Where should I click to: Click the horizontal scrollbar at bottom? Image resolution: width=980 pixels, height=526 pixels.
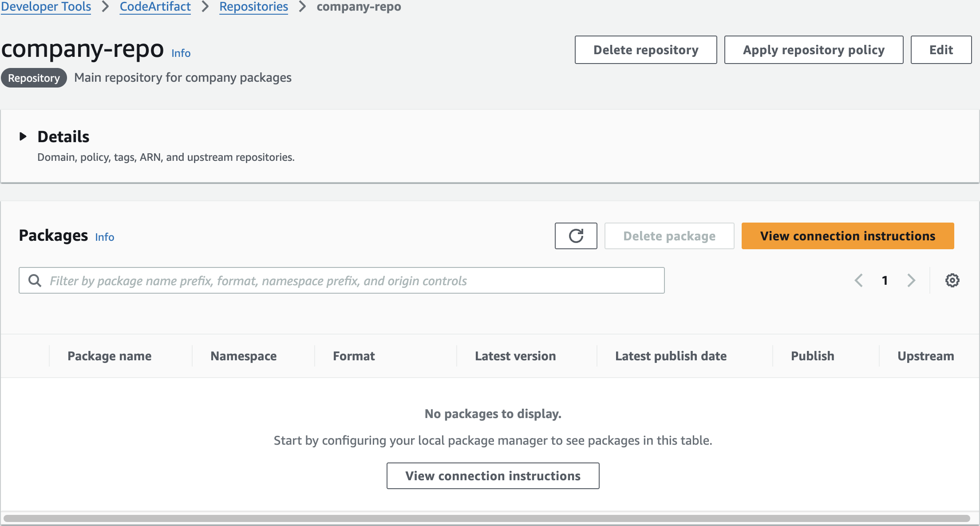(x=486, y=518)
